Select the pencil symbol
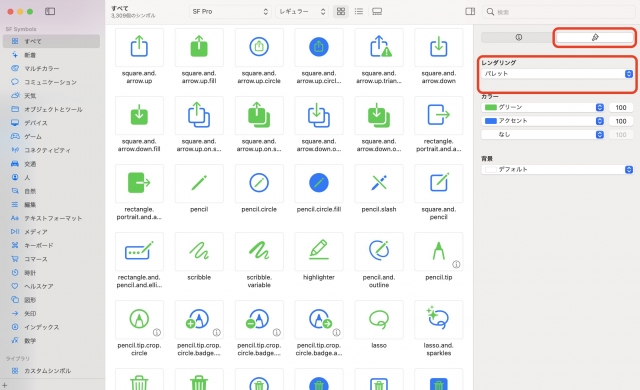The height and width of the screenshot is (390, 640). [x=199, y=184]
